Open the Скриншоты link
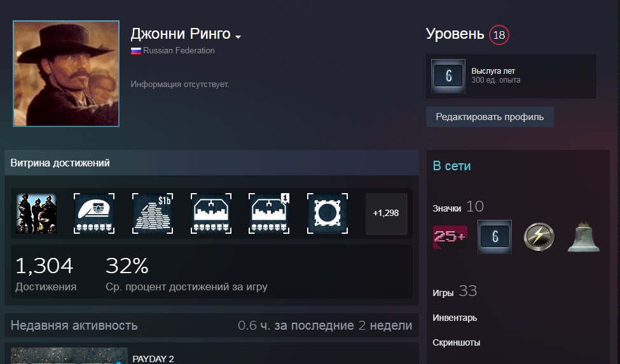 (x=457, y=342)
